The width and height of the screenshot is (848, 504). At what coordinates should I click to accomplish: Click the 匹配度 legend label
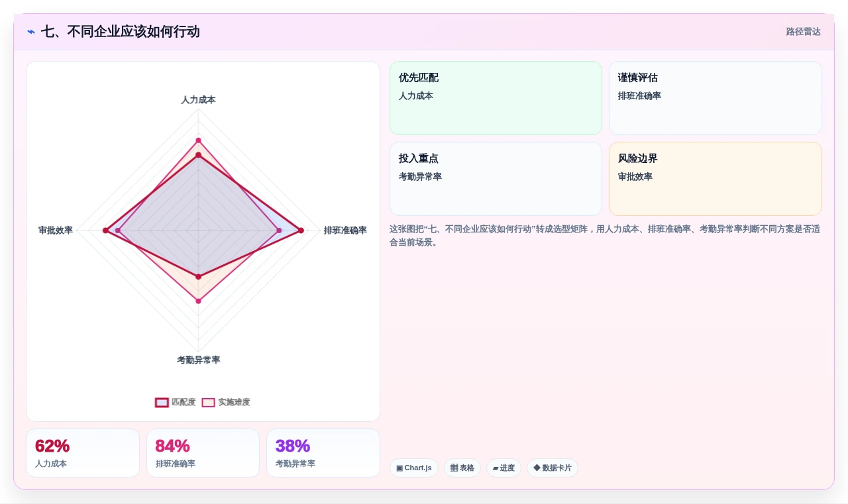pyautogui.click(x=184, y=402)
